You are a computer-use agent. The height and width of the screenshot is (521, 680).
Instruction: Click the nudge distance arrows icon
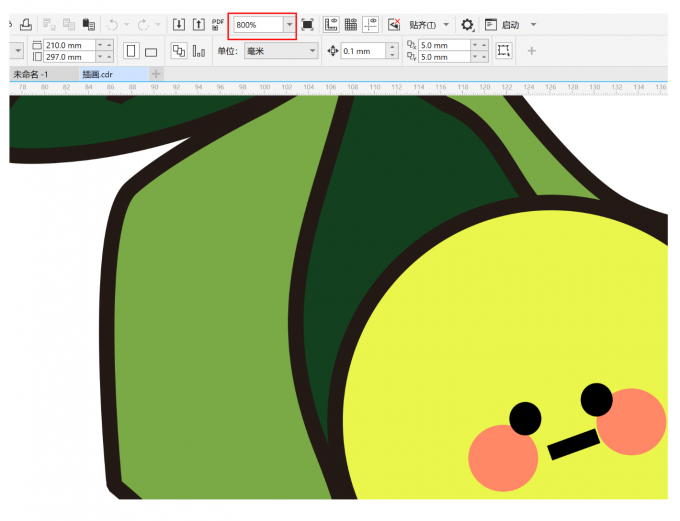(333, 51)
